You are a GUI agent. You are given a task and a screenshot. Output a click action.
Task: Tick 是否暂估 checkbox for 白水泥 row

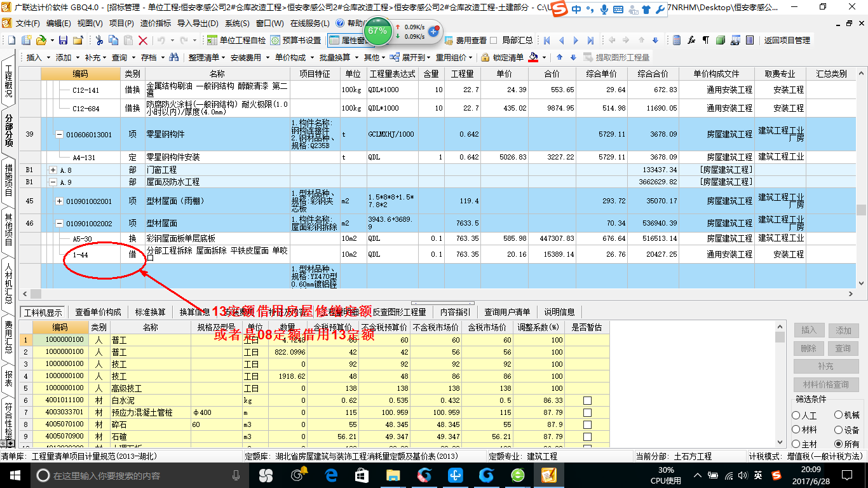[587, 400]
